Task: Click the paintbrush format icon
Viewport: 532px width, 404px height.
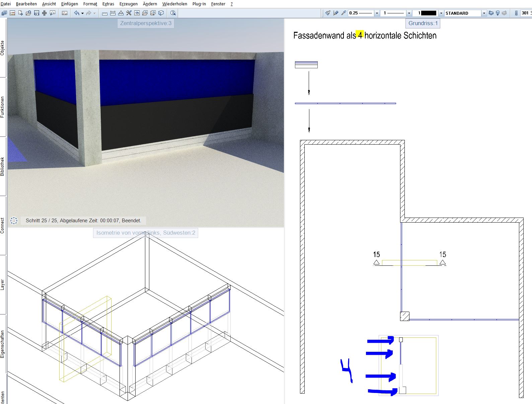Action: (327, 13)
